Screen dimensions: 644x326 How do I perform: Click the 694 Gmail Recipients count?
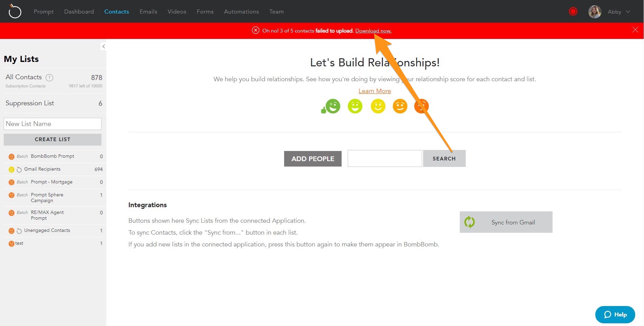pyautogui.click(x=99, y=169)
